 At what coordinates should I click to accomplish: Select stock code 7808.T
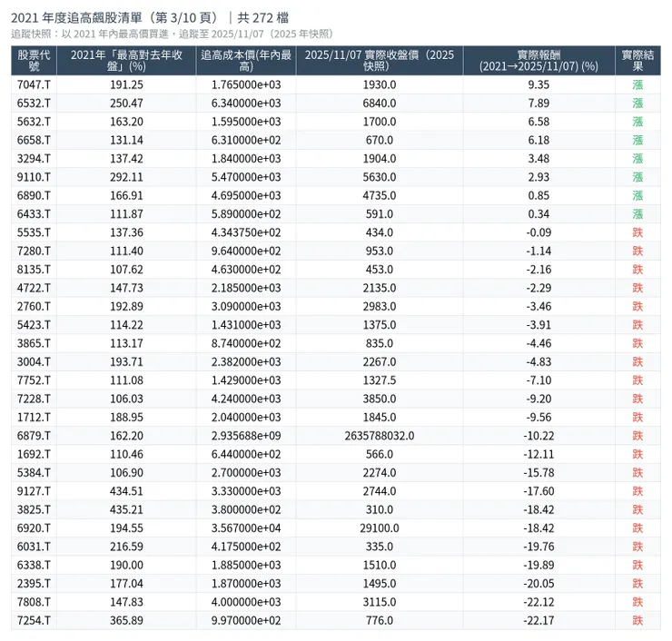tap(34, 602)
